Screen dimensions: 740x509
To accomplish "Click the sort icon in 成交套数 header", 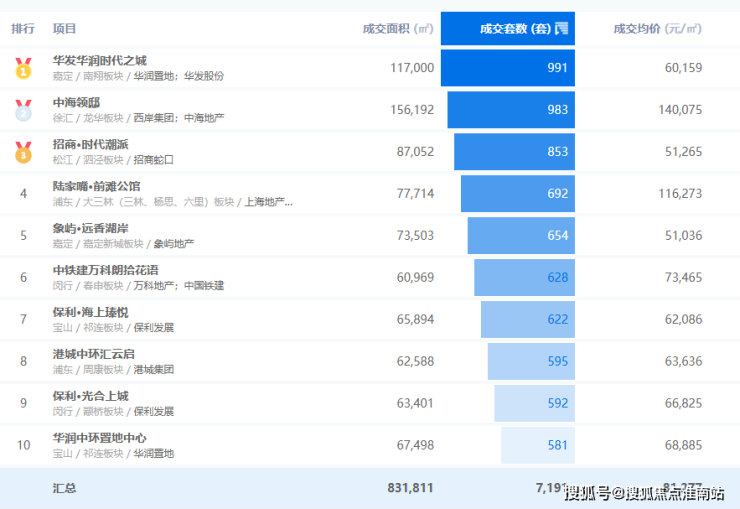I will (x=562, y=29).
